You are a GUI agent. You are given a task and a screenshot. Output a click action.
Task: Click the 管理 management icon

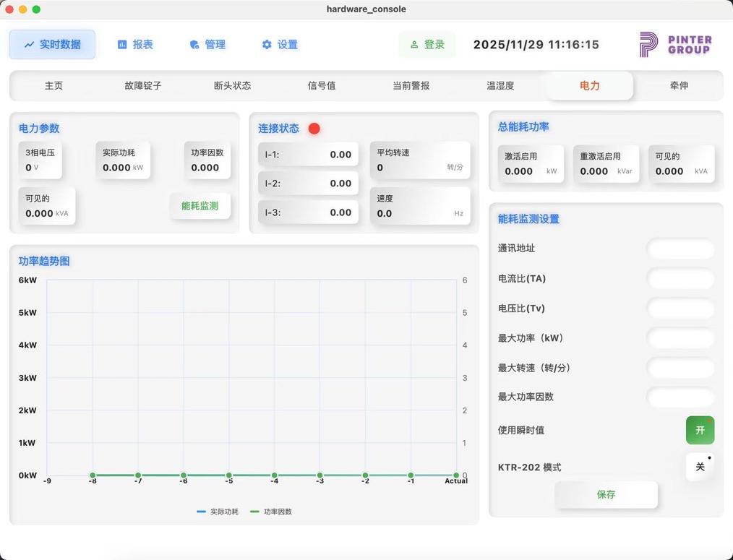194,44
